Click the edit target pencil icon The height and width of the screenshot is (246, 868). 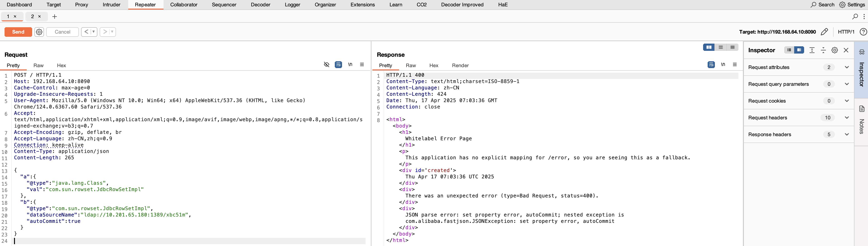pos(824,32)
